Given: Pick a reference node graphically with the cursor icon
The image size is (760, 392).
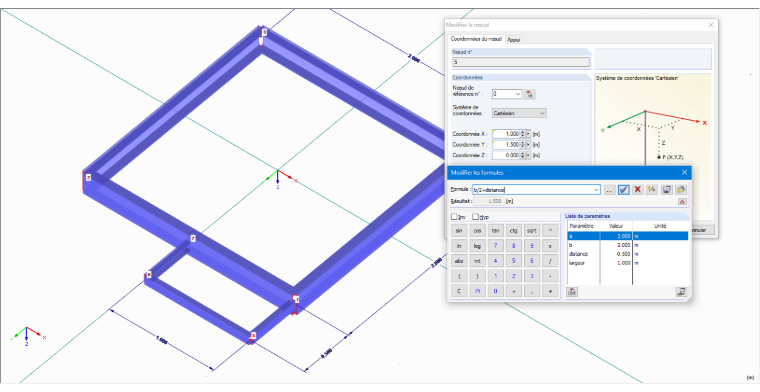Looking at the screenshot, I should point(530,94).
